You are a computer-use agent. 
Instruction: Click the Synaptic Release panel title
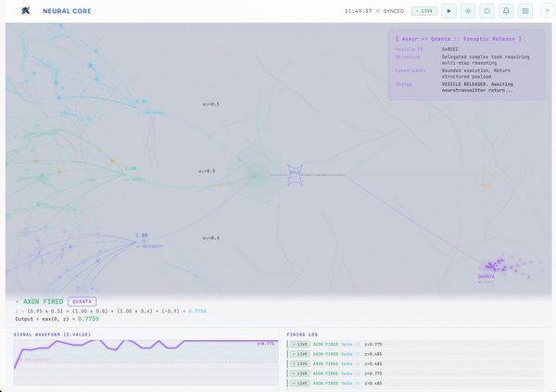click(x=458, y=39)
